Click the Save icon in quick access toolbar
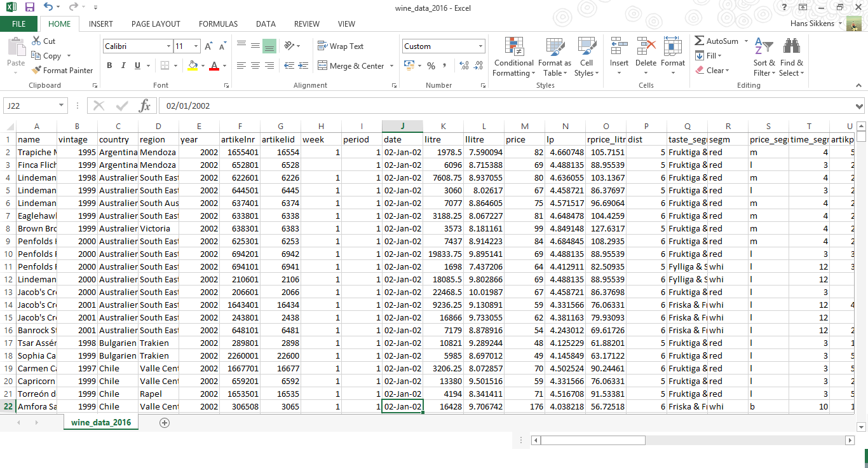868x468 pixels. (29, 8)
